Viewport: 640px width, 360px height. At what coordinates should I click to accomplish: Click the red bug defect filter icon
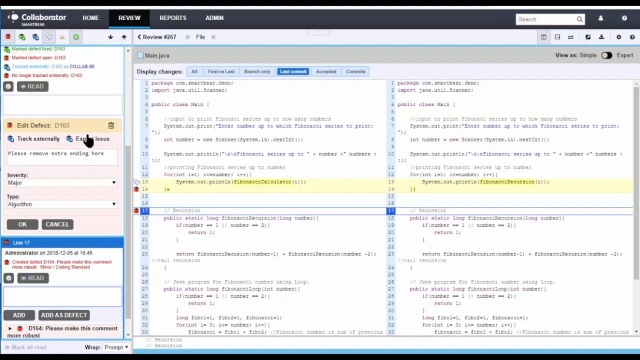(x=8, y=37)
